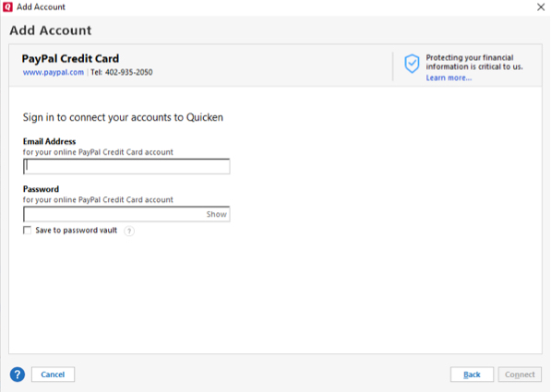Click the Connect button
Screen dimensions: 551x392
(x=520, y=374)
